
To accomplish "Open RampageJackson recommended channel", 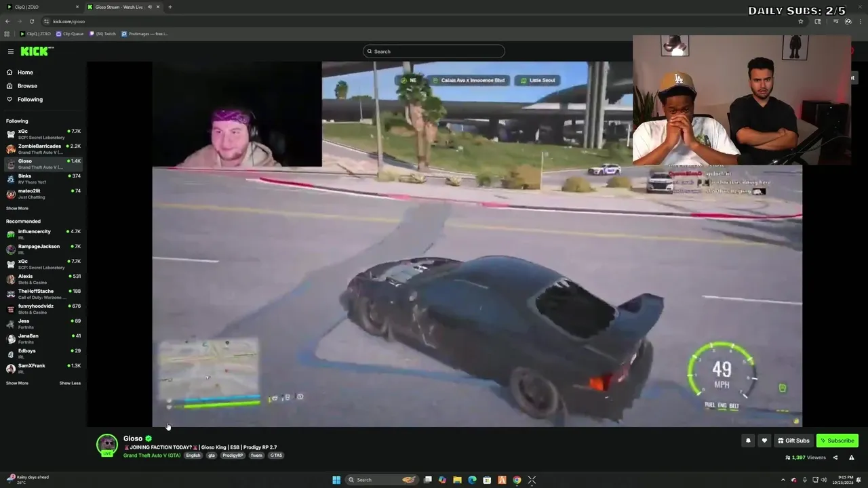I will (x=43, y=249).
